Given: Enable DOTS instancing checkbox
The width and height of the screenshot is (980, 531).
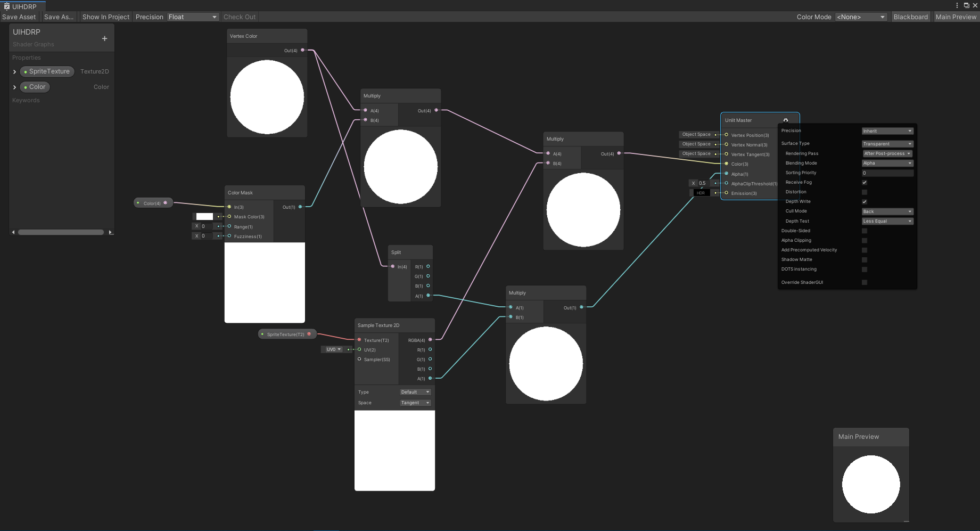Looking at the screenshot, I should tap(864, 269).
